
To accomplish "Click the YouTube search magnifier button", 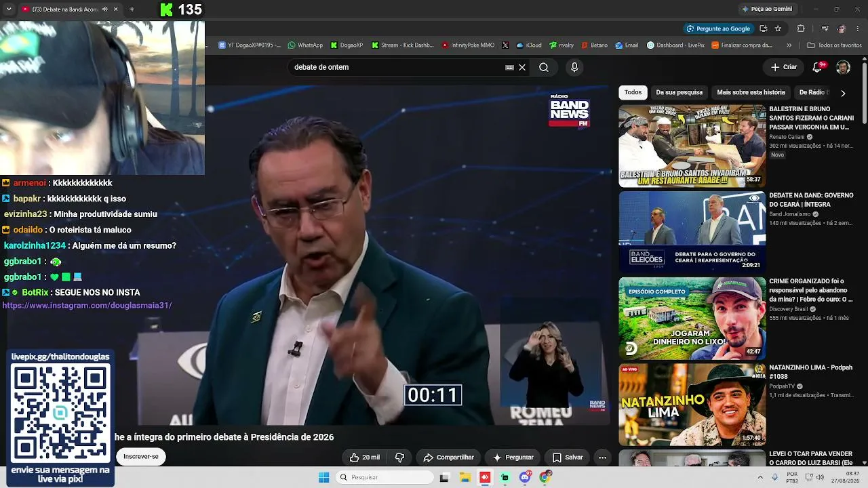I will [x=544, y=67].
